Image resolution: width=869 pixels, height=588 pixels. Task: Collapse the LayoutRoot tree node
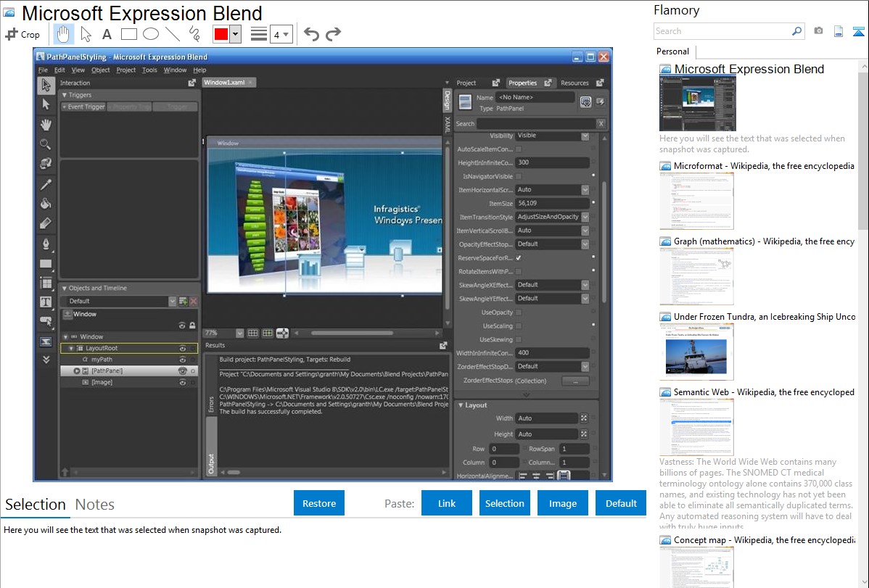pos(71,349)
